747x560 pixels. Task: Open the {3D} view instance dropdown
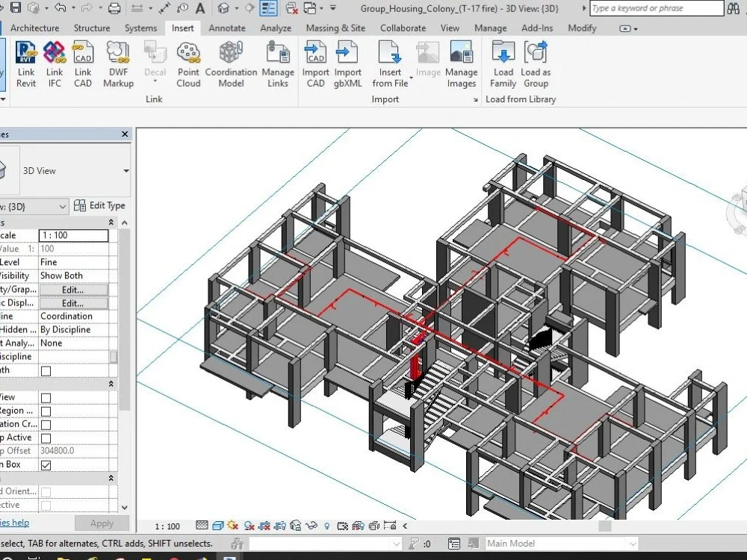coord(62,207)
